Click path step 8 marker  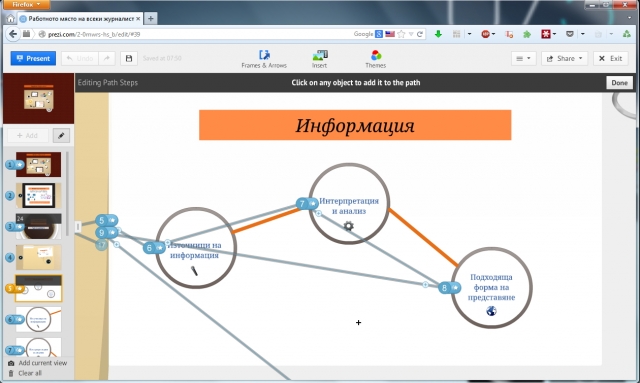pos(449,288)
